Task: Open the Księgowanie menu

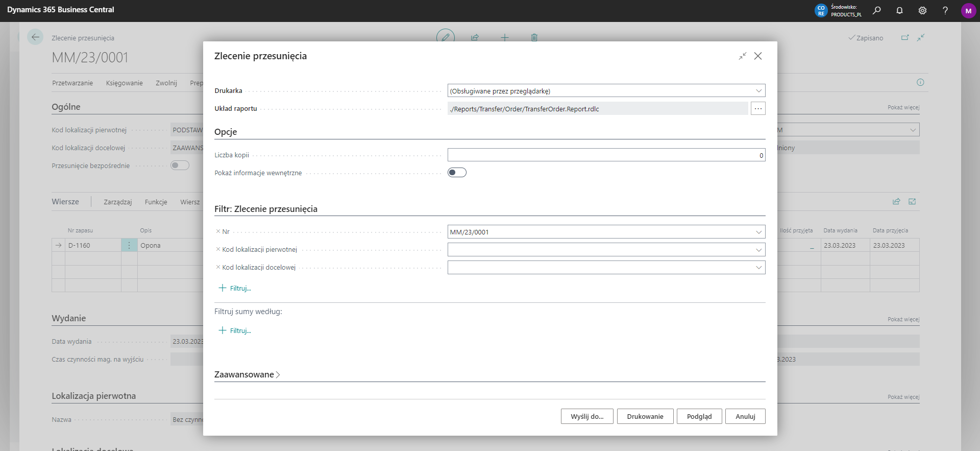Action: coord(125,83)
